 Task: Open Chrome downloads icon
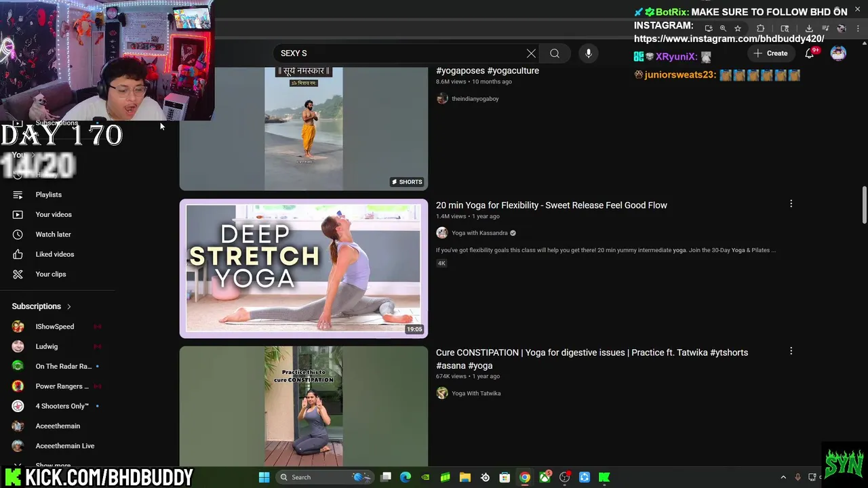809,28
